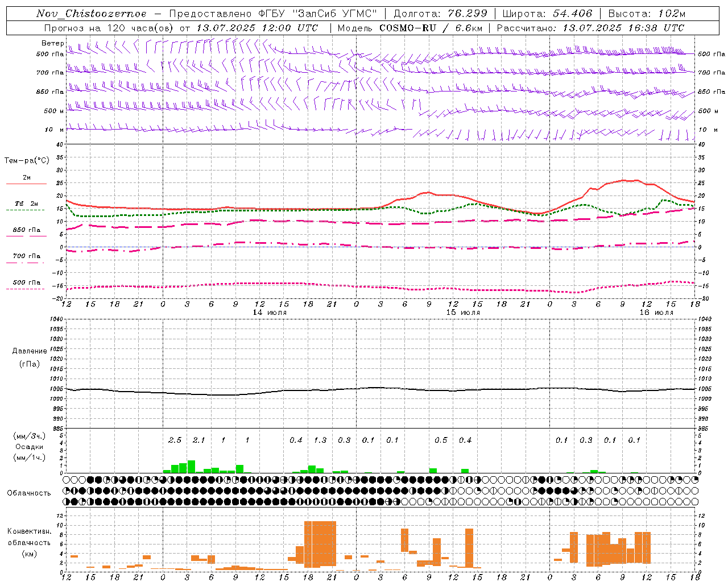The image size is (728, 582).
Task: Click the Ветер wind section label
Action: click(52, 43)
